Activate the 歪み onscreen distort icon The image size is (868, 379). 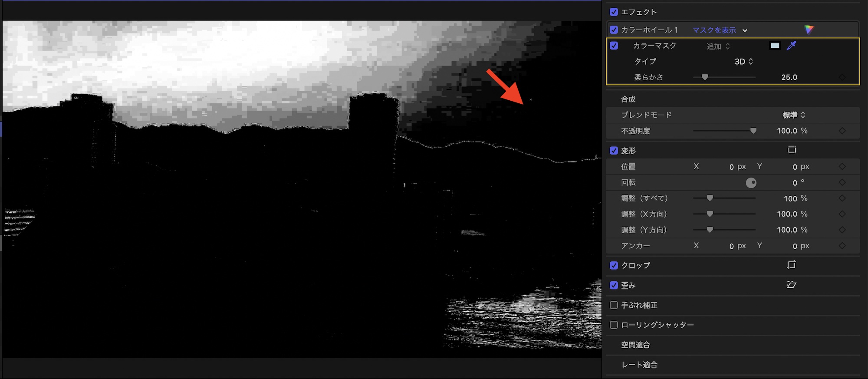[792, 285]
